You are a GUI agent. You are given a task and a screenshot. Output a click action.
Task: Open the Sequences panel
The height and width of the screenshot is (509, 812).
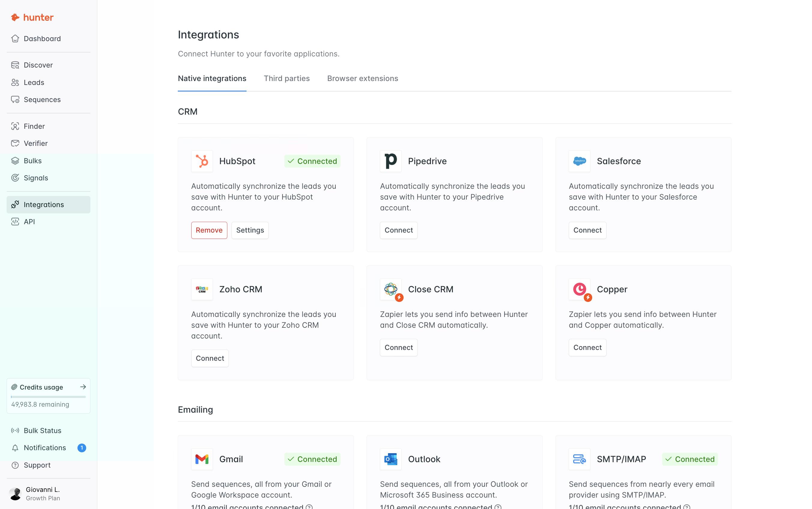click(x=42, y=99)
